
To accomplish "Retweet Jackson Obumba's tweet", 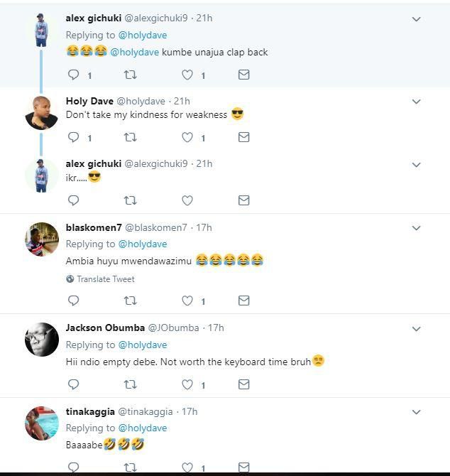I will (130, 384).
